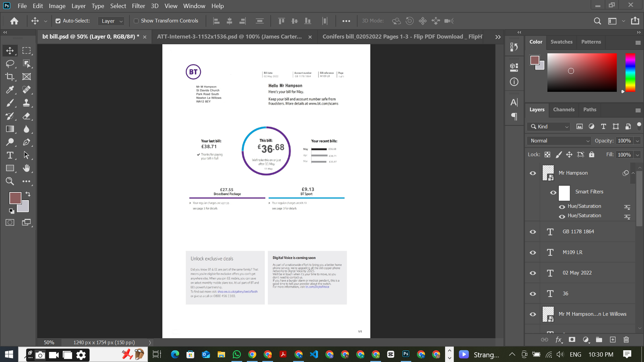Create a new layer with plus icon
This screenshot has height=362, width=644.
[613, 340]
